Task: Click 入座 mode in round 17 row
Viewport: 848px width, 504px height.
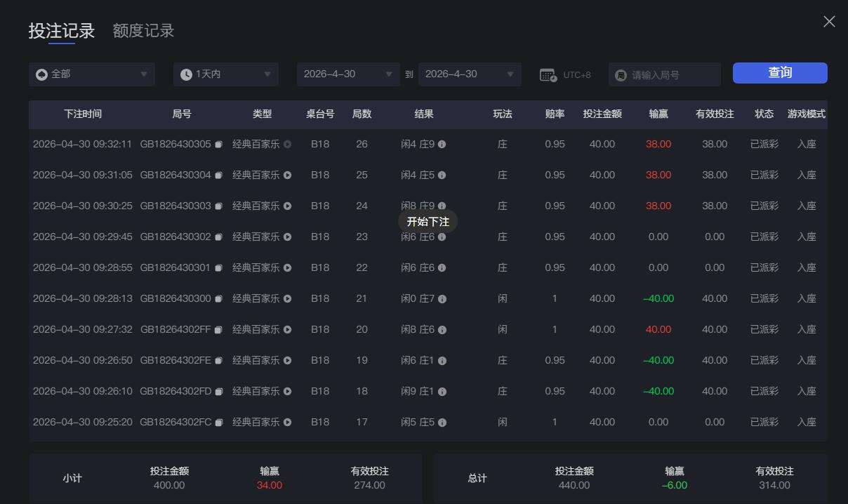Action: click(807, 422)
